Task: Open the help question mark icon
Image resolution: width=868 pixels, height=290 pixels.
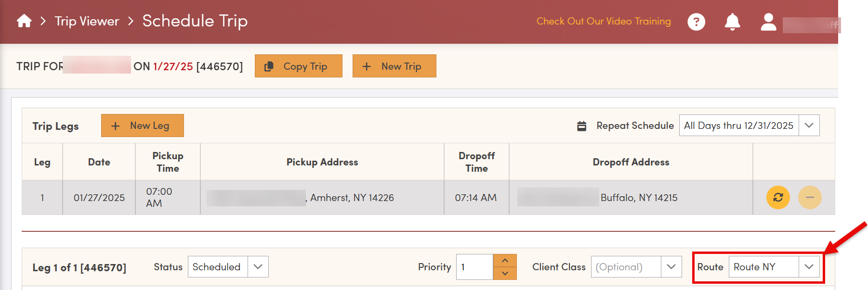Action: pos(696,22)
